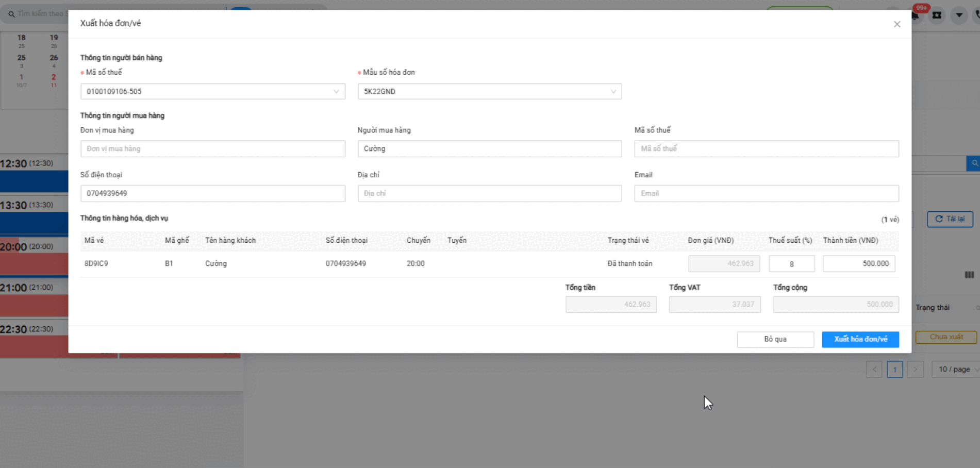
Task: Click the search magnifier icon top left
Action: 11,14
